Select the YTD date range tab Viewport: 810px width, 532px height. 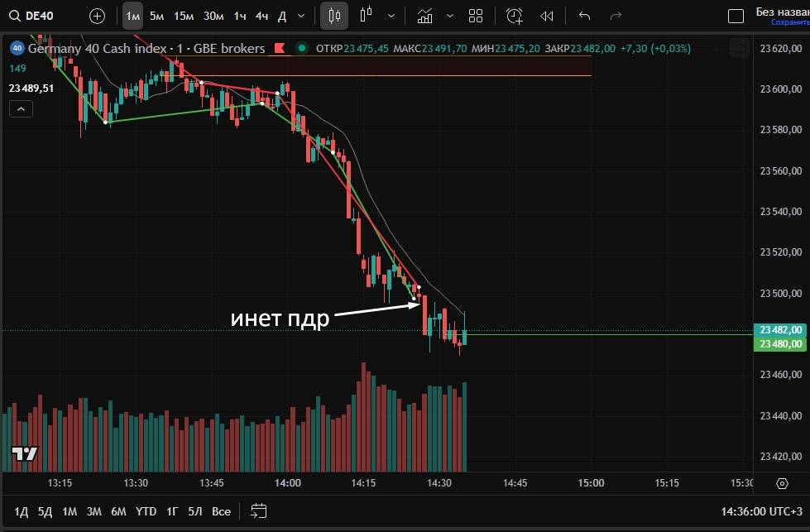click(x=146, y=511)
